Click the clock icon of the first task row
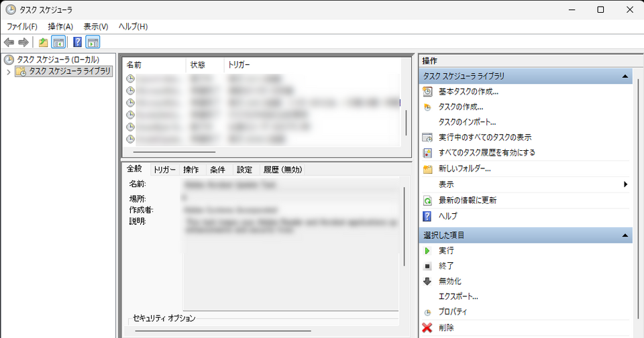 pos(130,78)
